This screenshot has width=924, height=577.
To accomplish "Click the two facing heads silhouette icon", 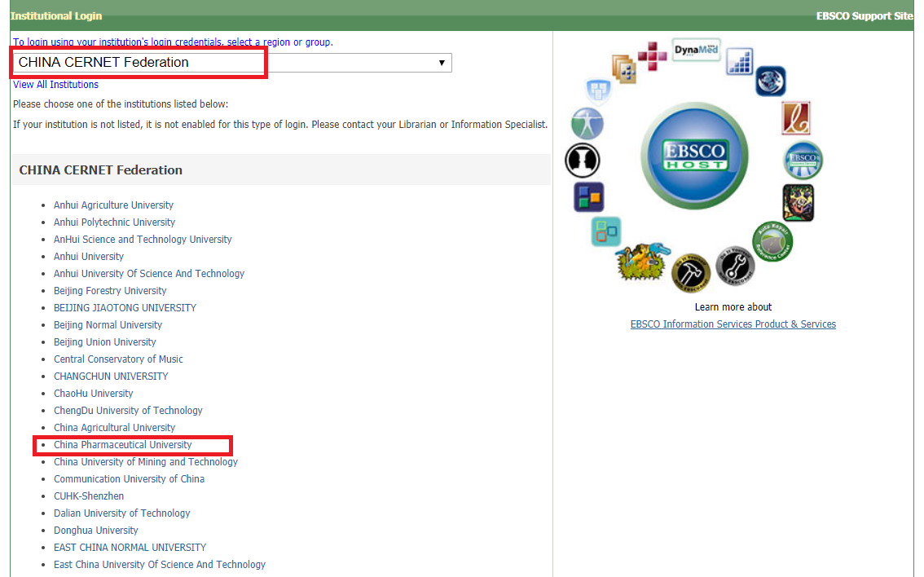I will [x=583, y=159].
